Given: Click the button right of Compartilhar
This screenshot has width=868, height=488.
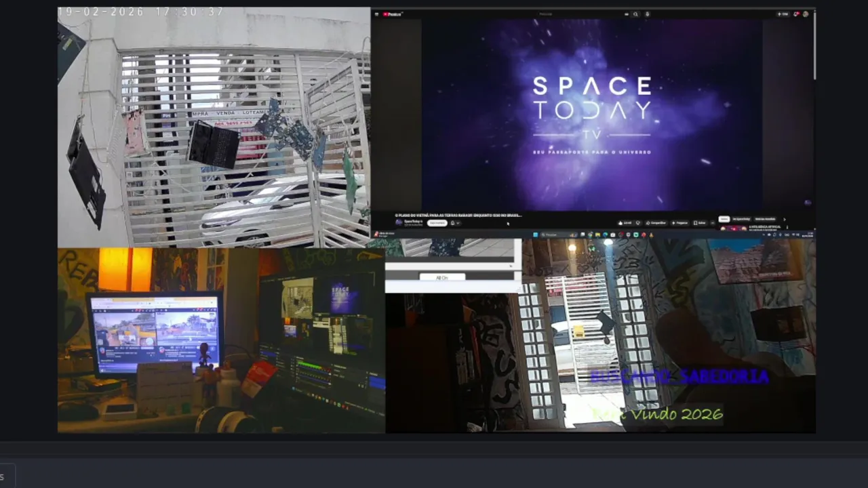Looking at the screenshot, I should tap(679, 223).
